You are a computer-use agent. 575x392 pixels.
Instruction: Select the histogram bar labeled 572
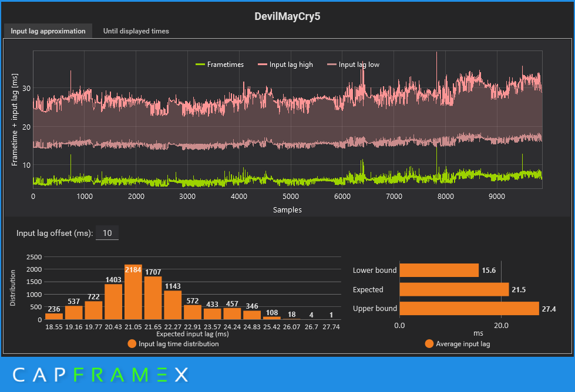(x=193, y=312)
